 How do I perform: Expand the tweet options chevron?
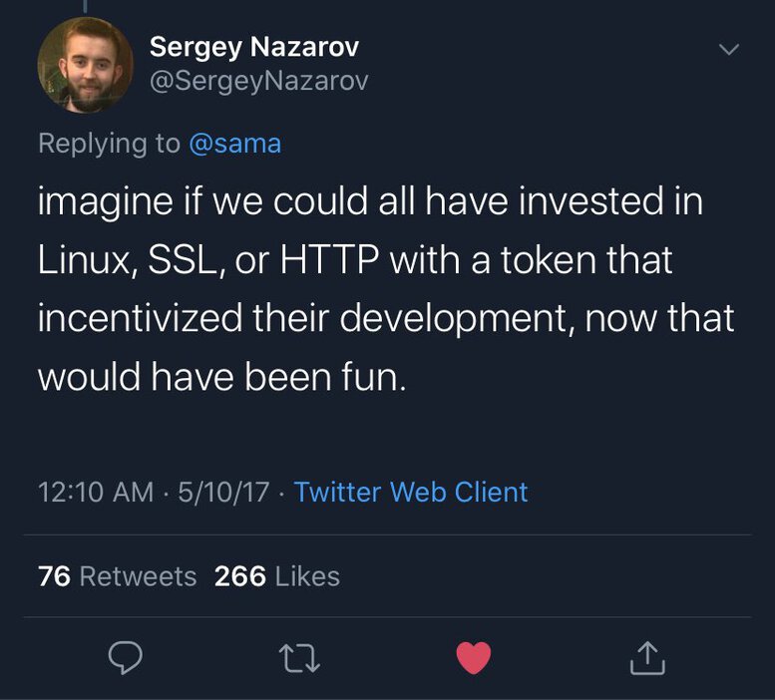(x=730, y=49)
